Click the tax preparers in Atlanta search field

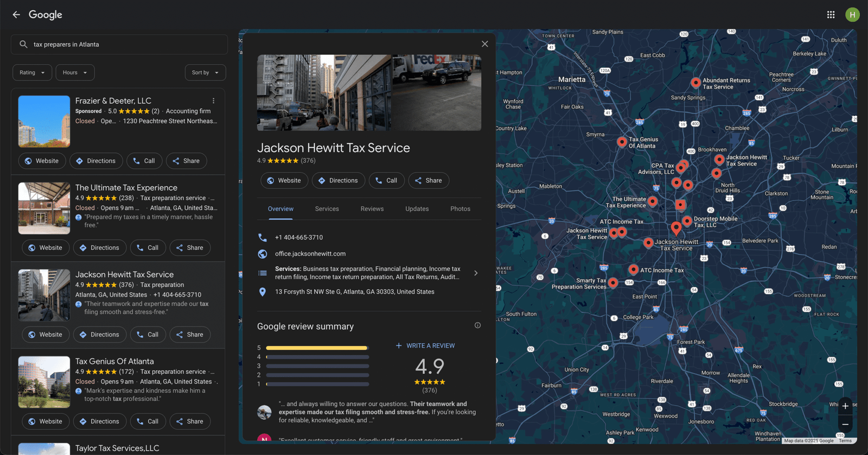coord(119,45)
